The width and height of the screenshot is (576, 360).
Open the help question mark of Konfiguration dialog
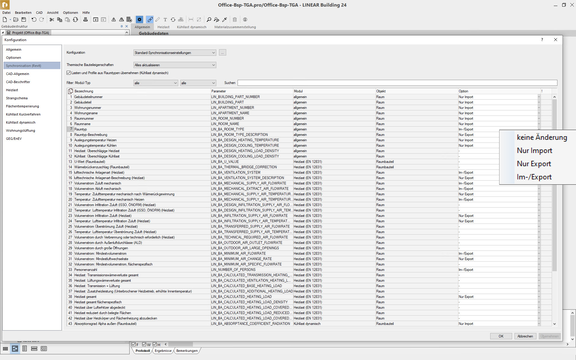542,40
